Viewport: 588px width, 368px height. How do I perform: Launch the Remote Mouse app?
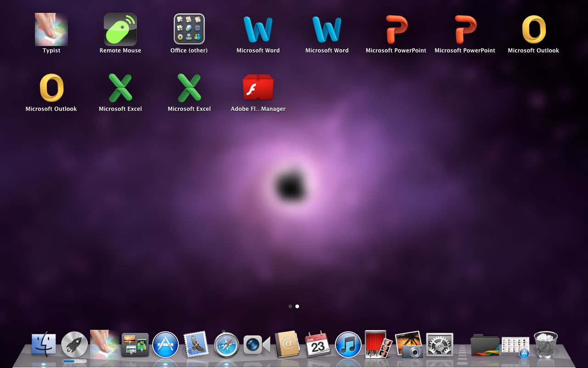click(x=120, y=29)
